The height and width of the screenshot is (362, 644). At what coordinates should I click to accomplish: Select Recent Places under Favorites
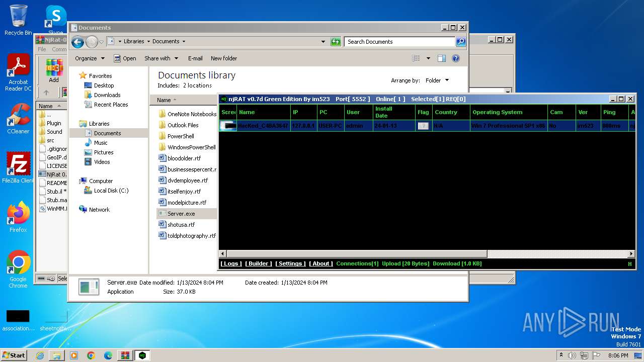coord(111,105)
